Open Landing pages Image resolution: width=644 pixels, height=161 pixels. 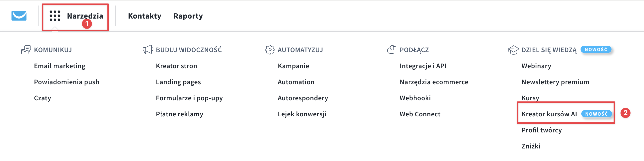click(178, 82)
